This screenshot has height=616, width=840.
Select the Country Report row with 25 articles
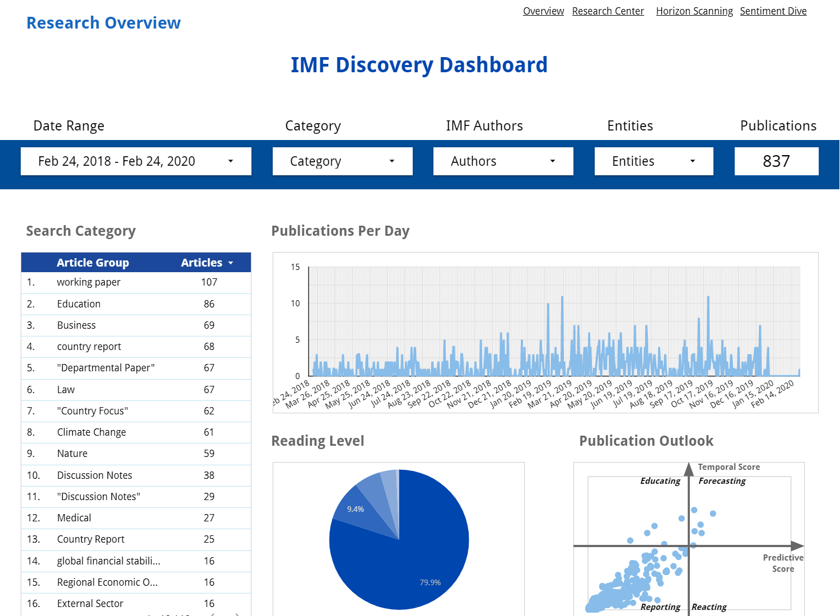coord(136,539)
